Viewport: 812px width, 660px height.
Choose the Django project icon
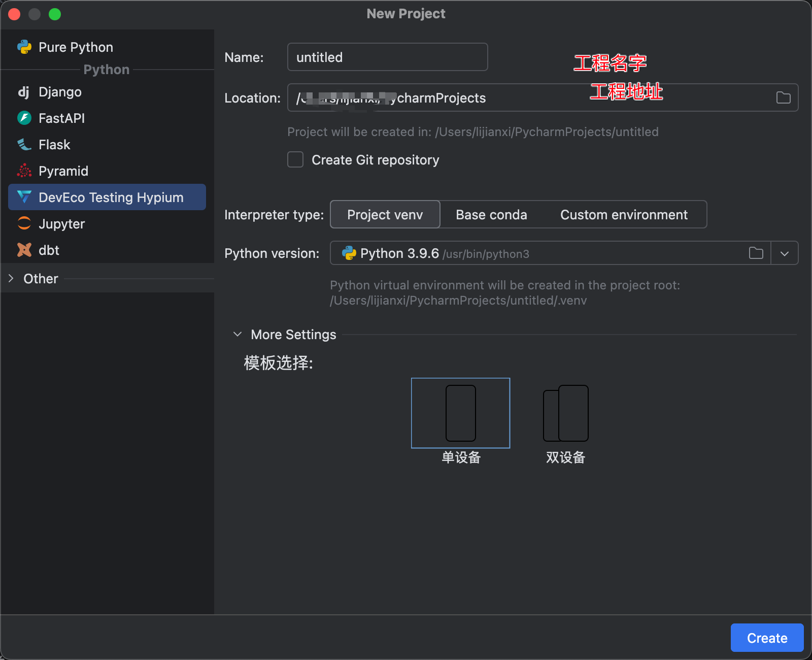pos(24,92)
